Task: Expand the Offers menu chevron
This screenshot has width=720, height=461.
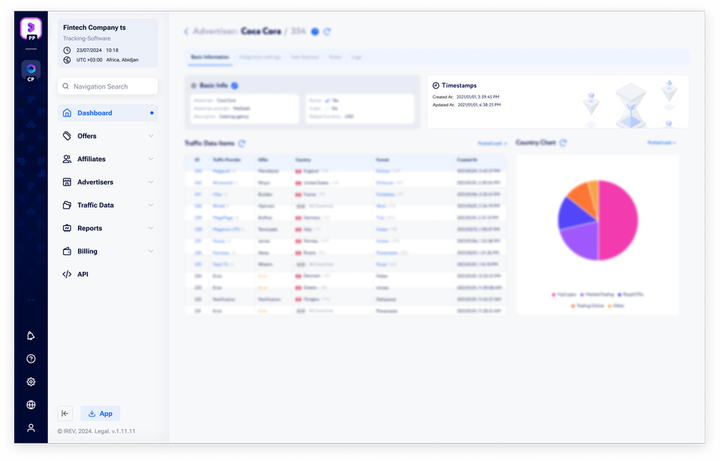Action: (151, 136)
